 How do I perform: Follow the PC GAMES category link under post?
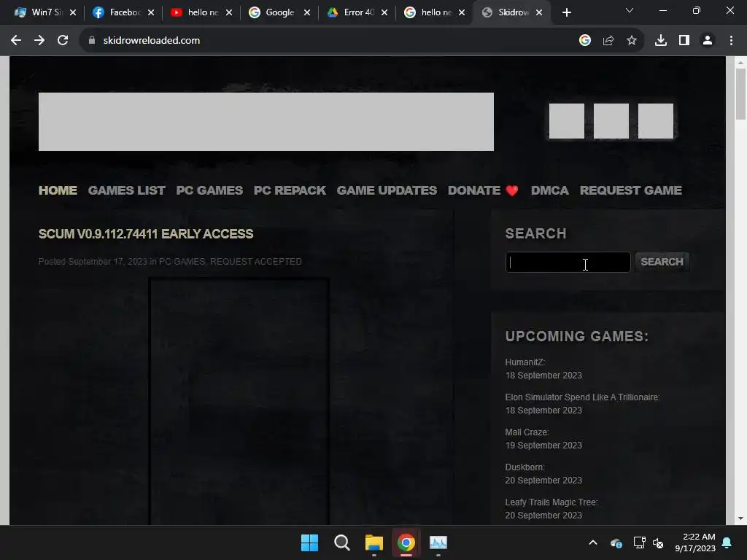(x=182, y=262)
